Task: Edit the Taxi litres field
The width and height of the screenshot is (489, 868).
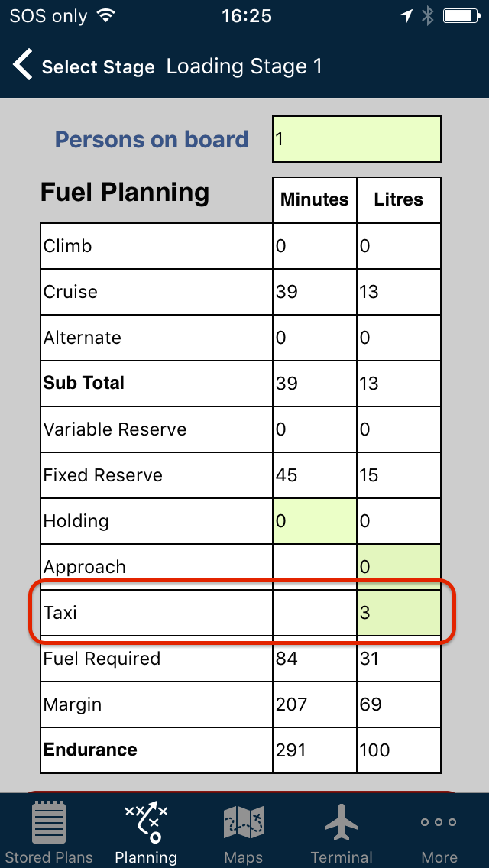Action: pos(399,613)
